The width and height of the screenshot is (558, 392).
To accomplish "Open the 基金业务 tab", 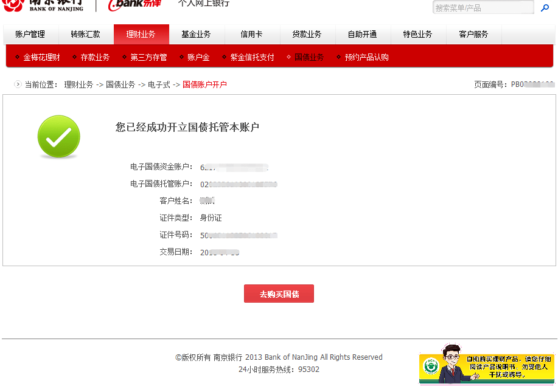I will 197,35.
